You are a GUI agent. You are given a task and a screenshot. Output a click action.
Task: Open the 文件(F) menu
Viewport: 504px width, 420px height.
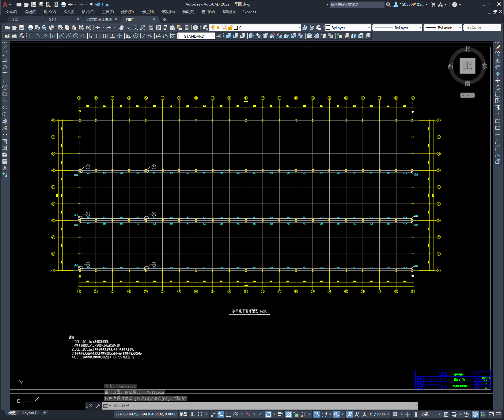[x=11, y=12]
